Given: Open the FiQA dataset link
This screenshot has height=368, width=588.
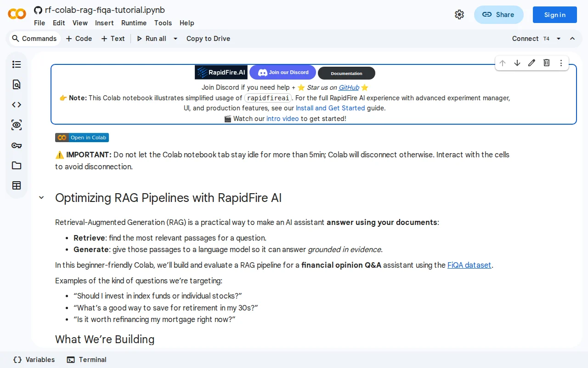Looking at the screenshot, I should pos(469,265).
